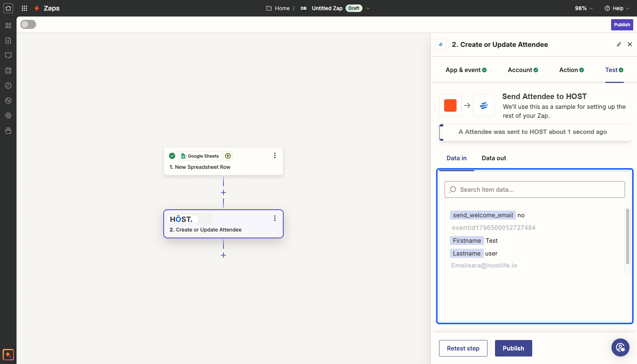
Task: Open the Help menu
Action: (x=617, y=8)
